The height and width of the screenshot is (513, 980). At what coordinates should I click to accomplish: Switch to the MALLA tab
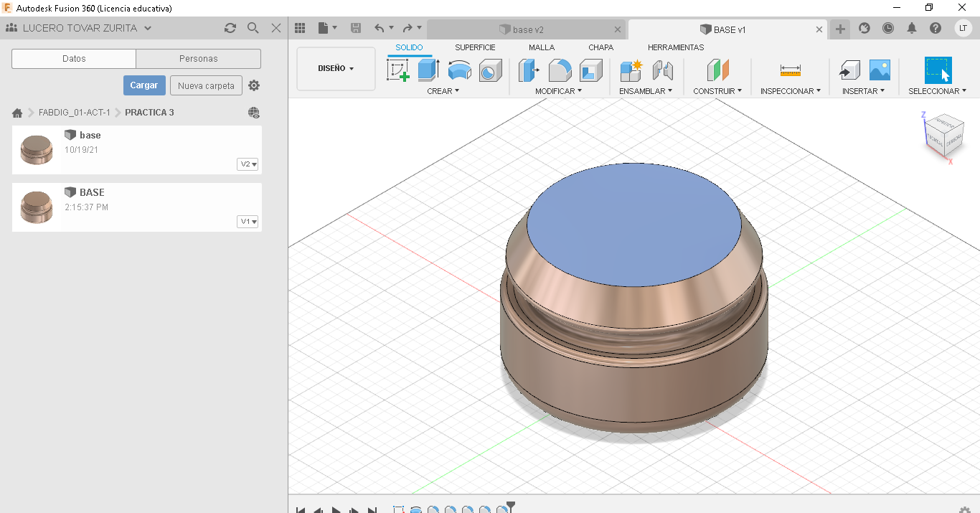coord(542,47)
